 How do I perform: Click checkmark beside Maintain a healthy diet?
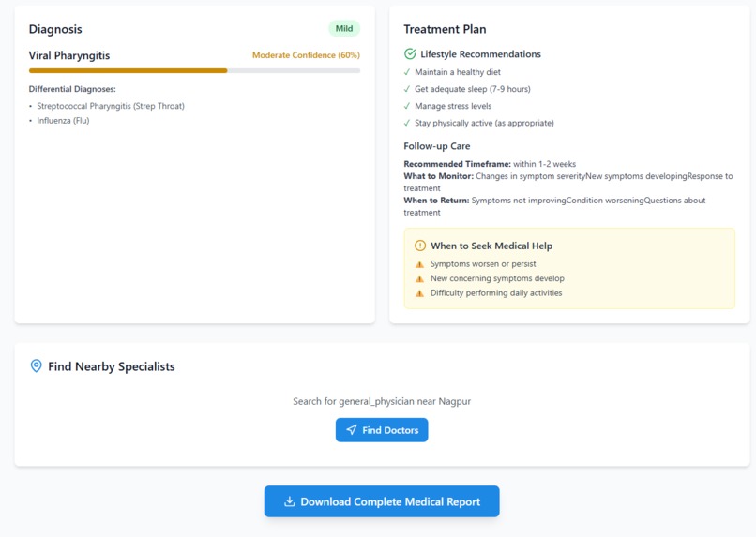coord(407,72)
